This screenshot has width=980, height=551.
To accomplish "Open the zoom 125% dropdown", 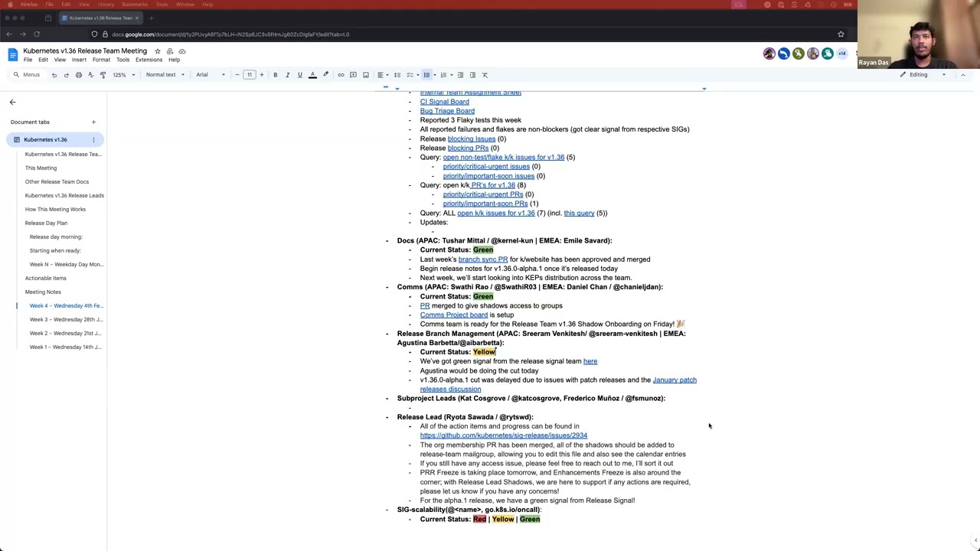I will [124, 75].
